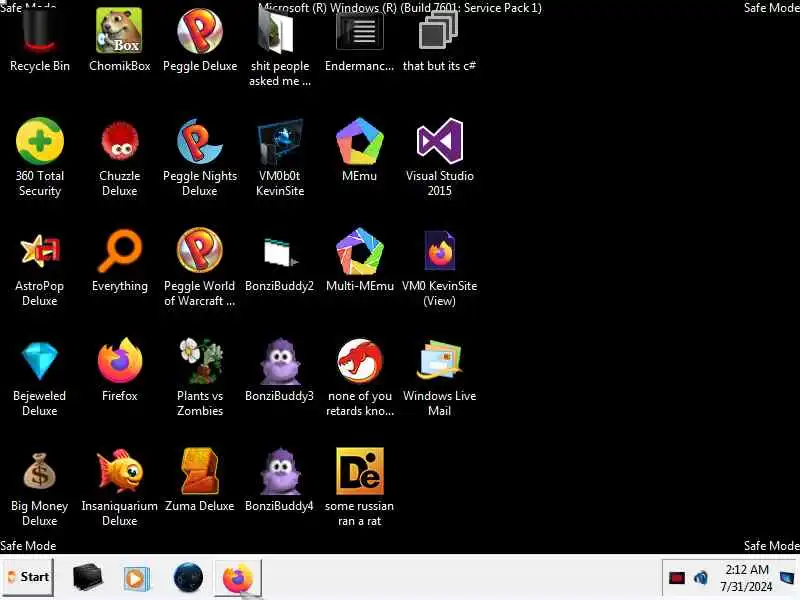This screenshot has height=600, width=800.
Task: Select the BonziBuddy2 icon
Action: point(280,252)
